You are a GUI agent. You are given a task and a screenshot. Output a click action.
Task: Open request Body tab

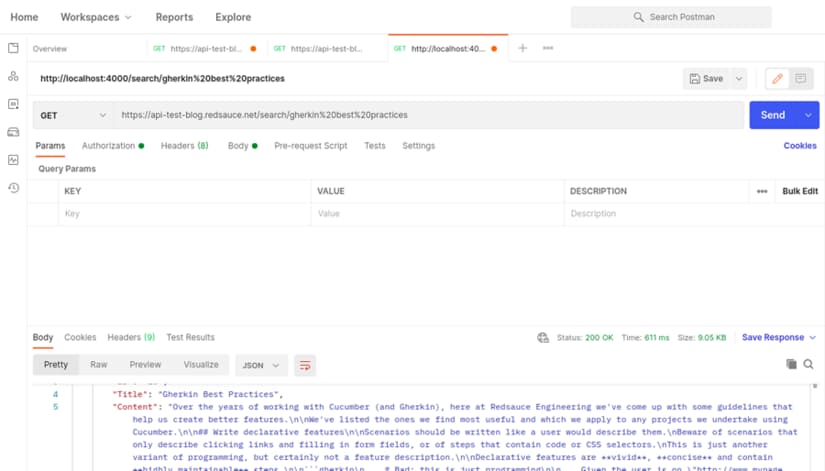pos(243,146)
